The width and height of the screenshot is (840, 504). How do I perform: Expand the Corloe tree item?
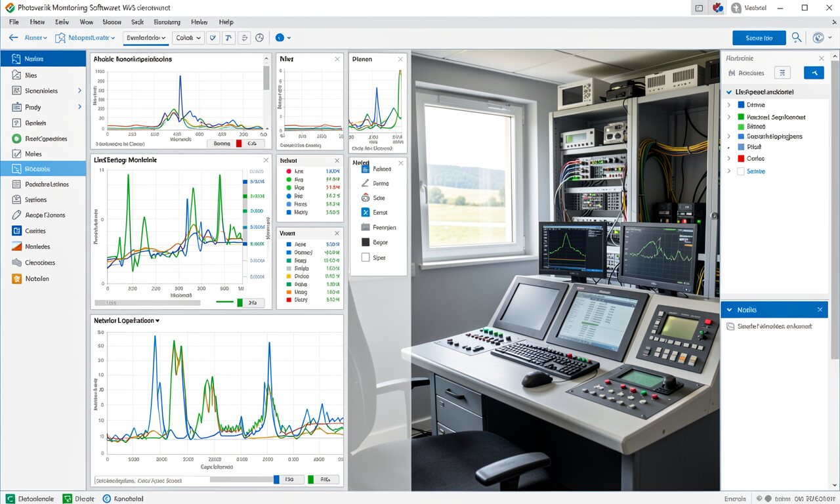[728, 158]
